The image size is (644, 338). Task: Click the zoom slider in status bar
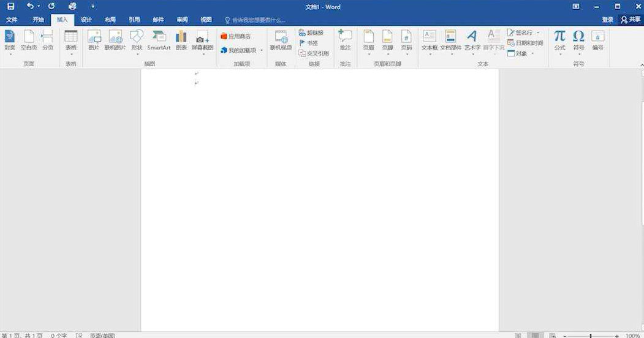591,336
